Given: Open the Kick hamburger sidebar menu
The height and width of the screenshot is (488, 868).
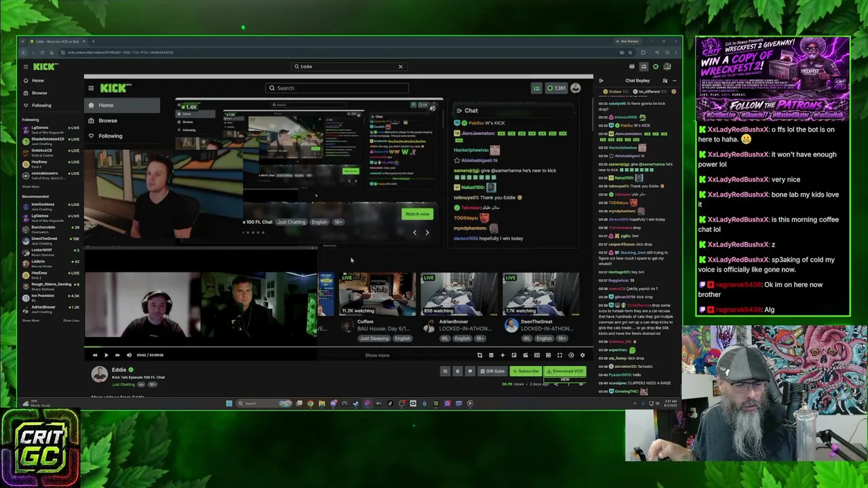Looking at the screenshot, I should pos(26,66).
